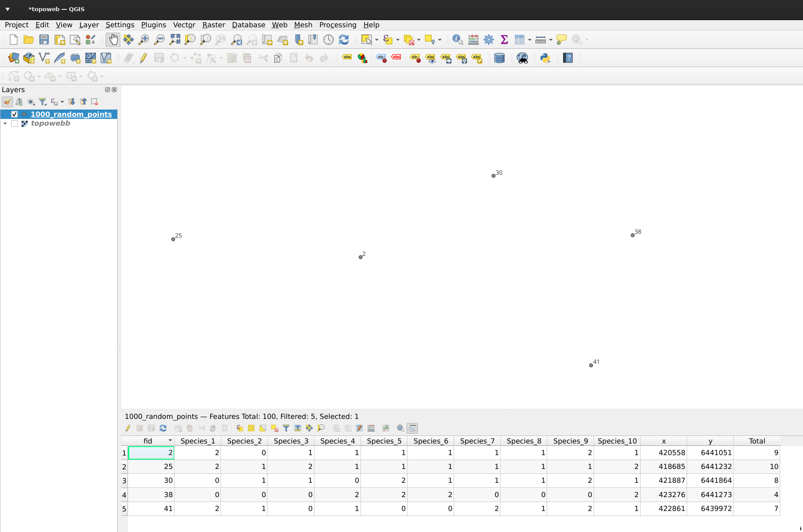Create a new project with the blank page icon
This screenshot has width=803, height=532.
click(x=13, y=40)
